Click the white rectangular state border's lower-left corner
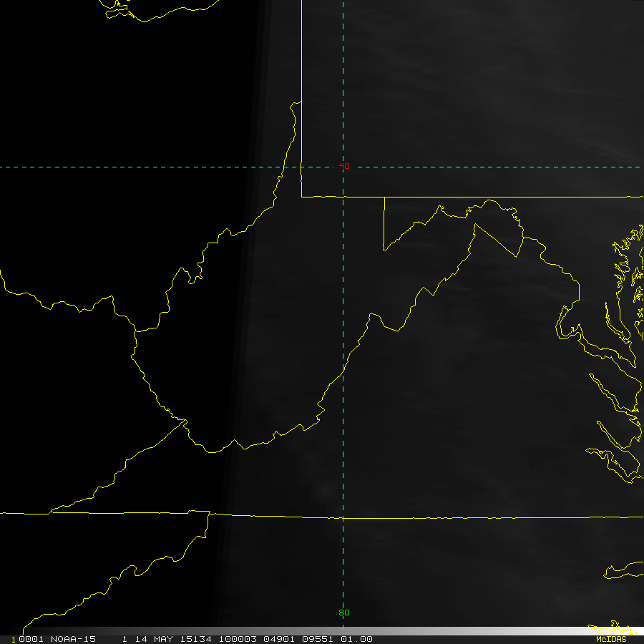The width and height of the screenshot is (644, 644). 301,196
